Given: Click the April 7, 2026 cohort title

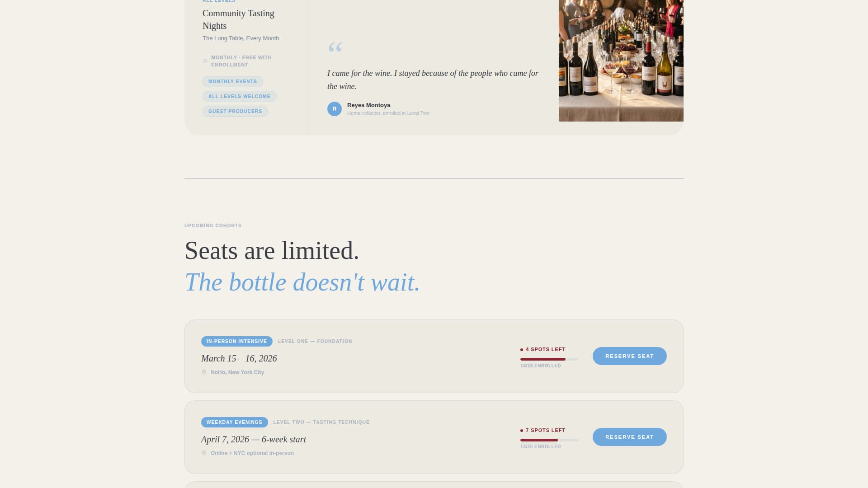Looking at the screenshot, I should point(253,440).
